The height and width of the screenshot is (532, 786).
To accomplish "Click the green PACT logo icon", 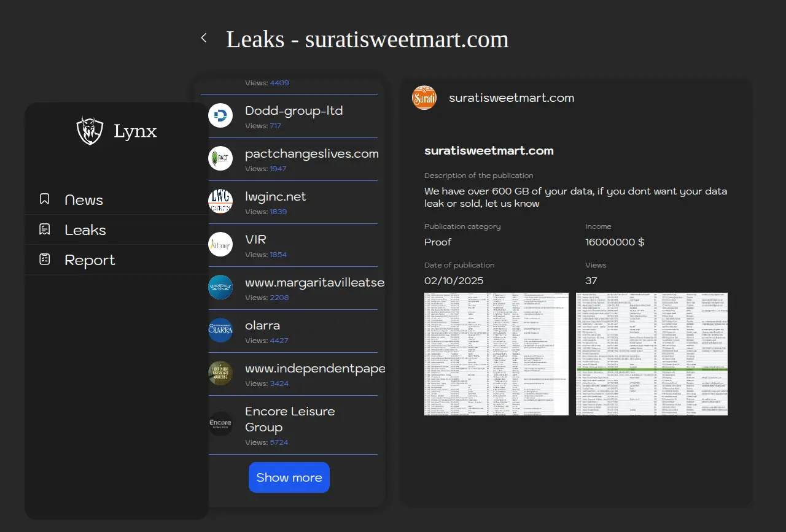I will [220, 158].
